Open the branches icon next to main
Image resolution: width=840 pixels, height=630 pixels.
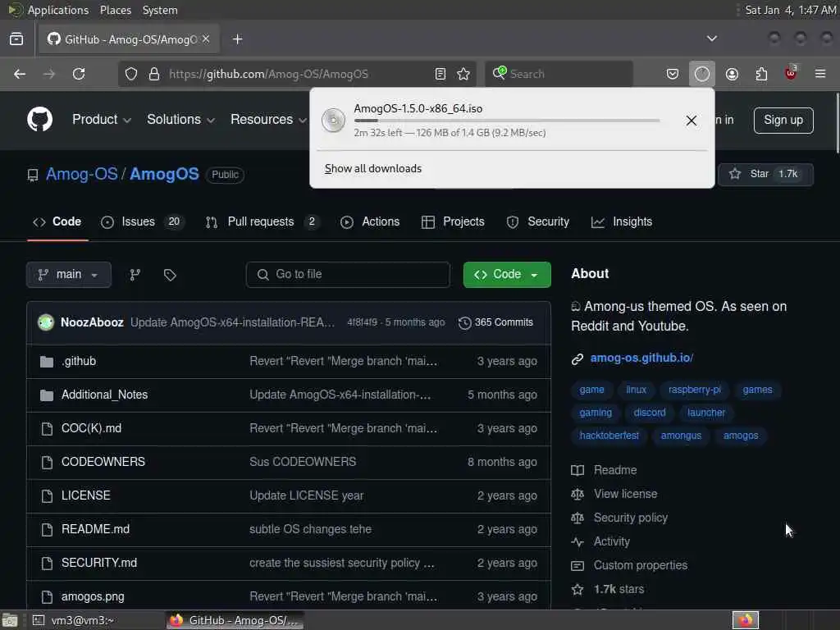(x=135, y=275)
